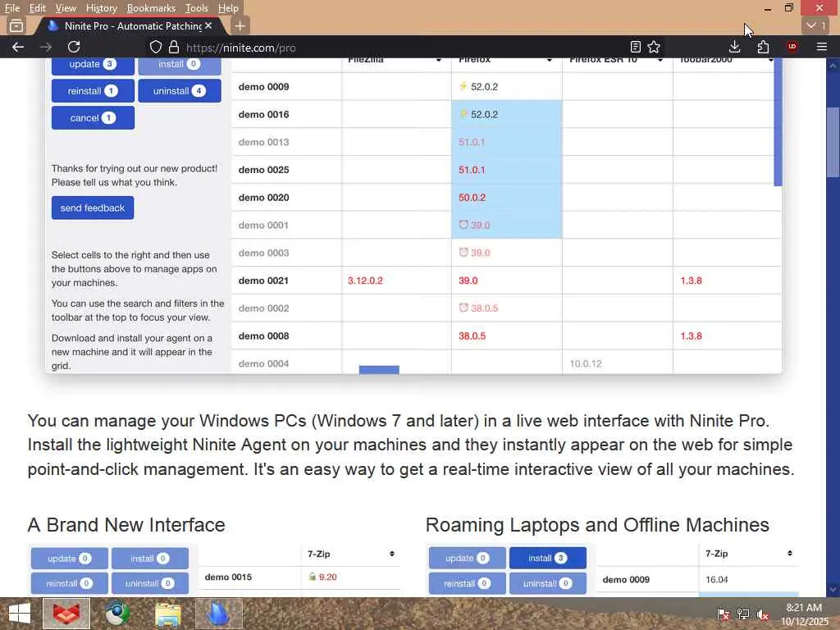Select the demo 0009 7-Zip 16.04 cell
Image resolution: width=840 pixels, height=630 pixels.
tap(749, 579)
